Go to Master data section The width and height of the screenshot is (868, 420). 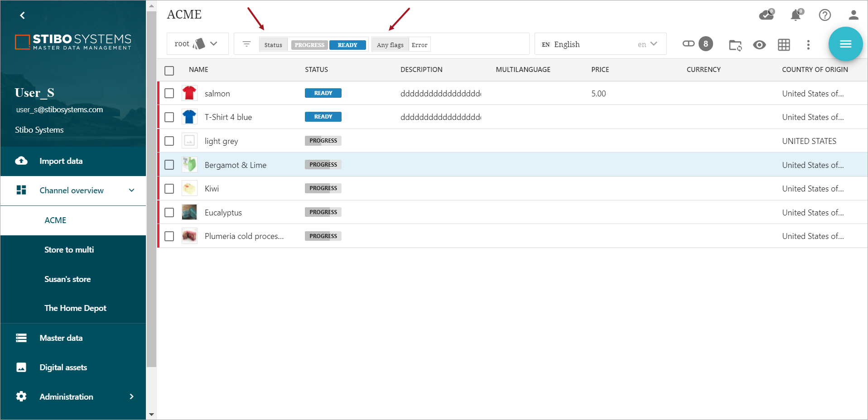61,338
